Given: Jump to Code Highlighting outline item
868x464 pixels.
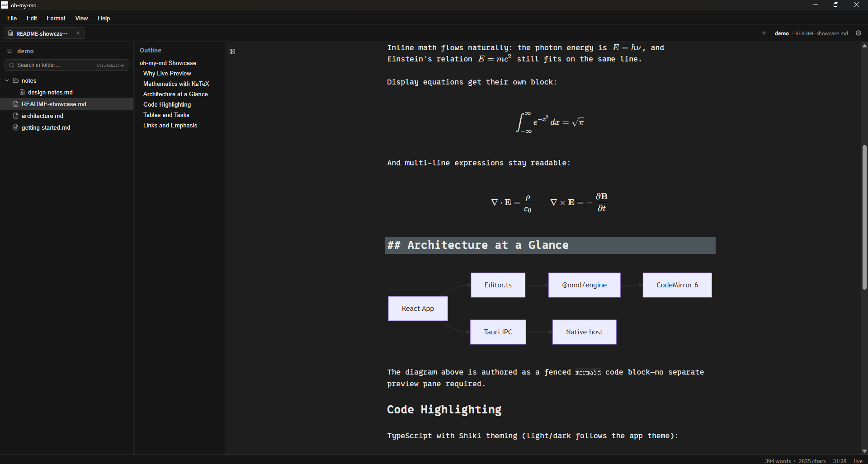Looking at the screenshot, I should (167, 104).
